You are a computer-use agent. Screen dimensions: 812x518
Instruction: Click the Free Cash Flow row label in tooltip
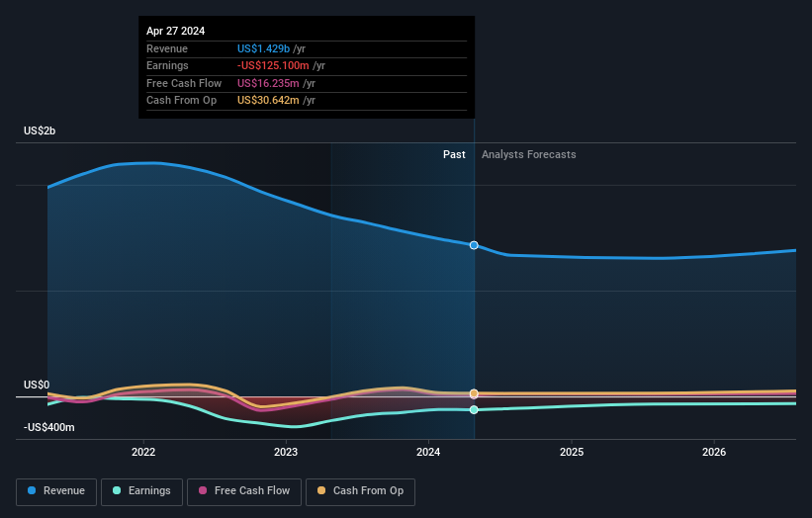184,83
